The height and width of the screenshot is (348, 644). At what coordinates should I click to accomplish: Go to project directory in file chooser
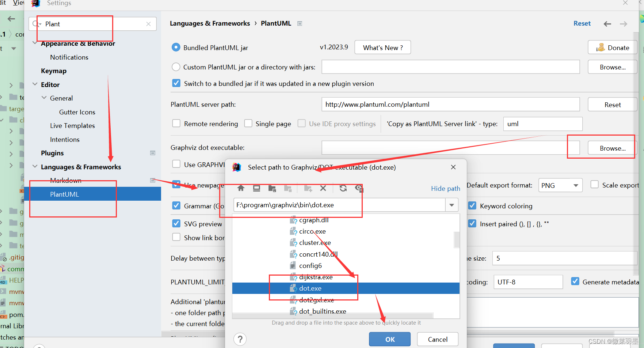pyautogui.click(x=272, y=188)
